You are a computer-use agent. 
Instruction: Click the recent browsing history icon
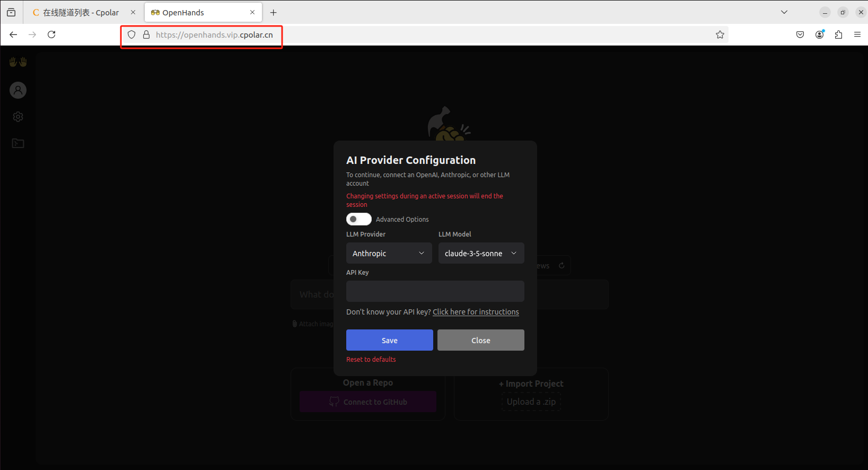tap(11, 12)
